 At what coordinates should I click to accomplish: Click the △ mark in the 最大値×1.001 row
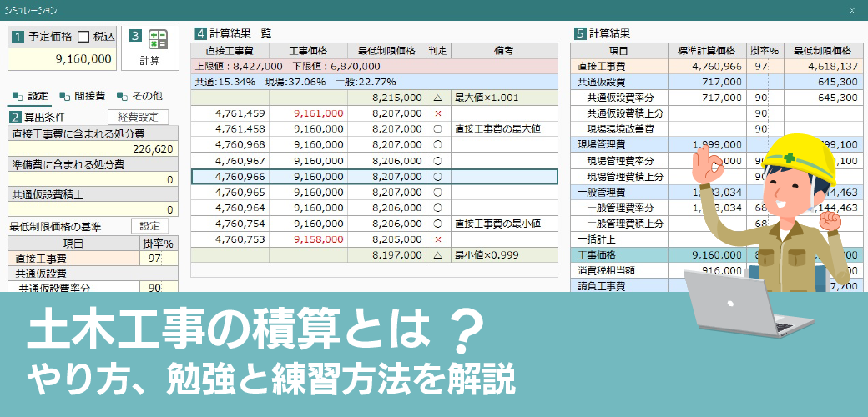tap(437, 98)
